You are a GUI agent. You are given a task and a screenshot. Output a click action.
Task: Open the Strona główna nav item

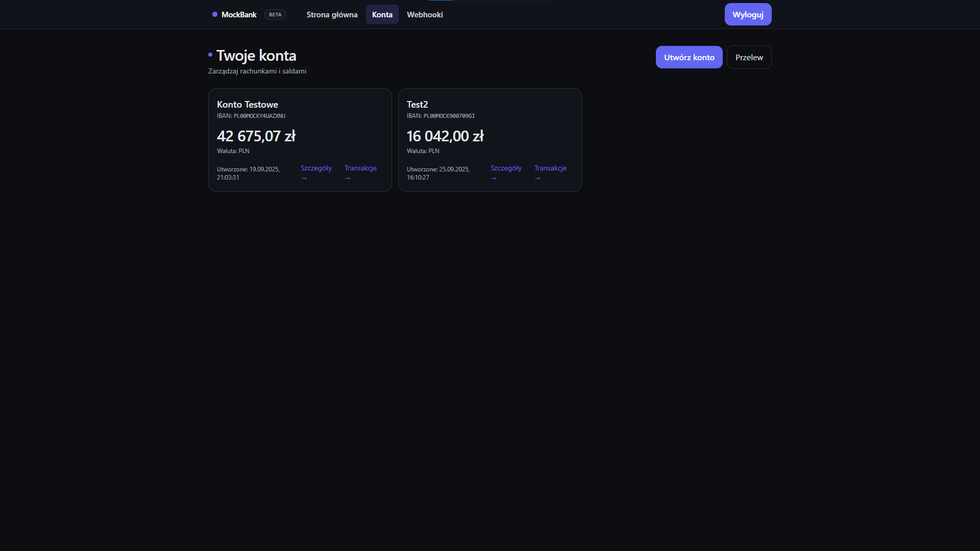click(x=332, y=14)
